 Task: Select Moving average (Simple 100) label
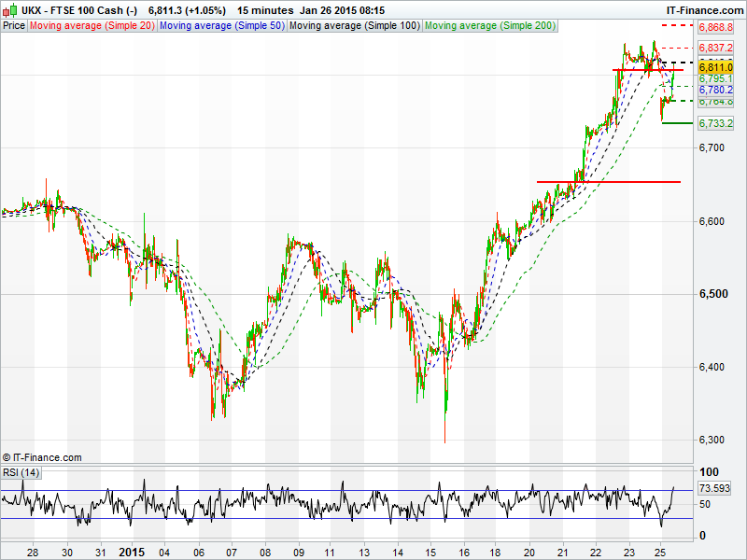(x=354, y=26)
